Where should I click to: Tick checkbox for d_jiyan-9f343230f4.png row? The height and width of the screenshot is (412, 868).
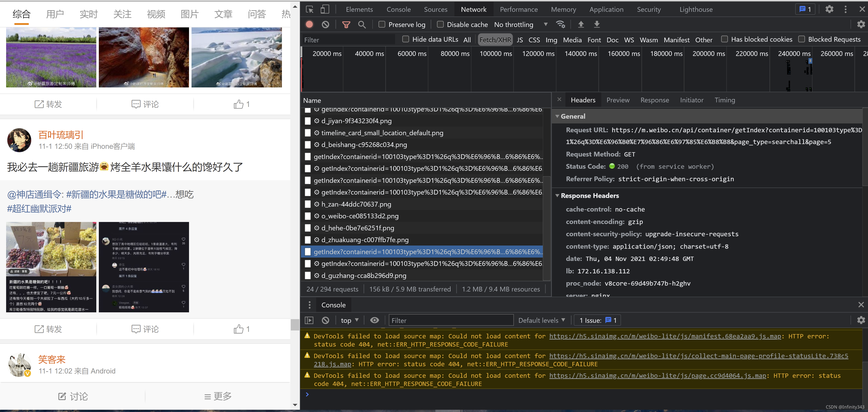308,121
